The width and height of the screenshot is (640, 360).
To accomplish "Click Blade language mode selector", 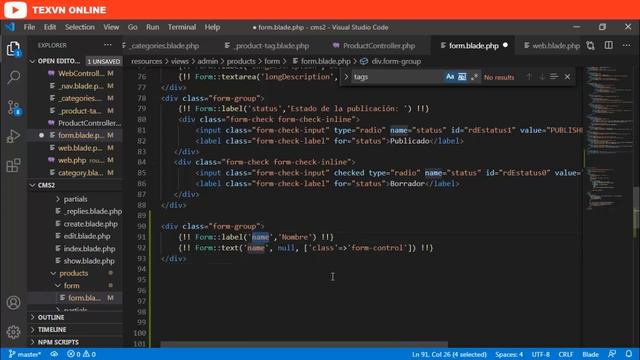I will click(590, 354).
